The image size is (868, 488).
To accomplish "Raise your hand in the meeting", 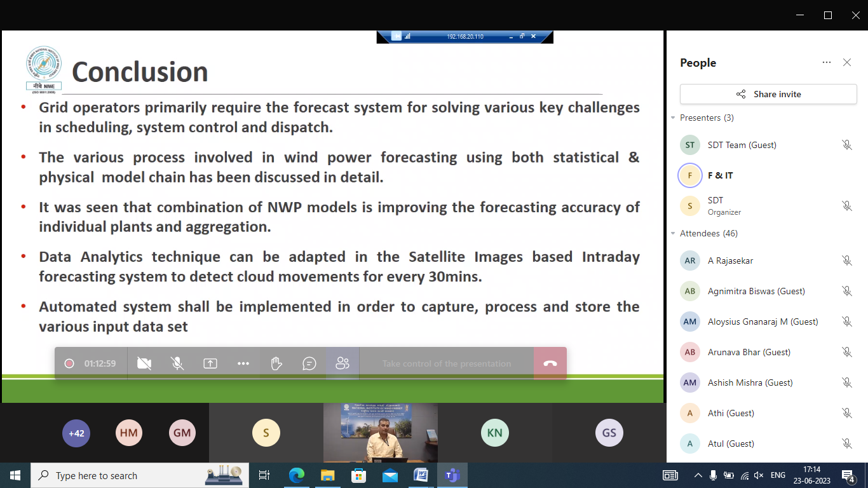I will (276, 363).
